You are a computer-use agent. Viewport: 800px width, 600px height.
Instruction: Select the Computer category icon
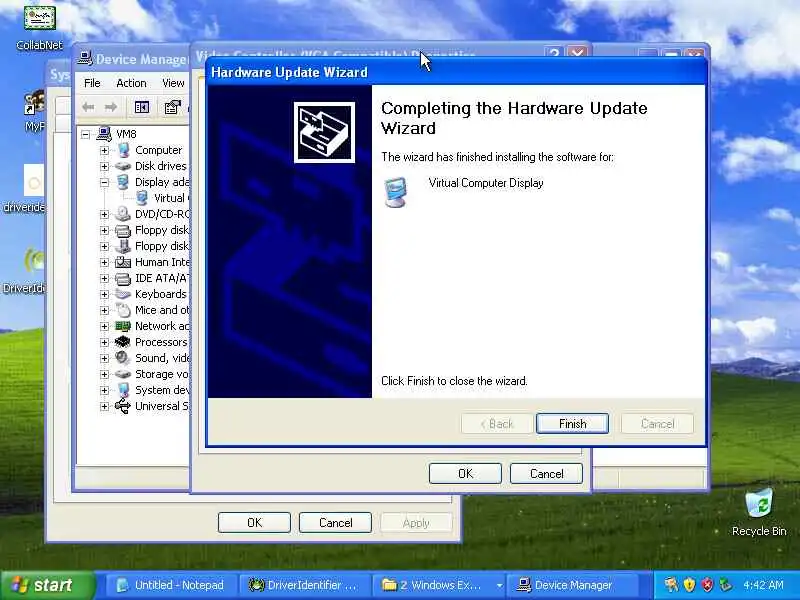pyautogui.click(x=123, y=150)
